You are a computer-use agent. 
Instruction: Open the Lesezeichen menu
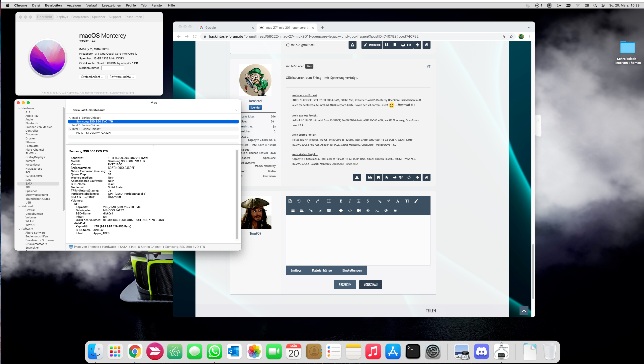[111, 5]
